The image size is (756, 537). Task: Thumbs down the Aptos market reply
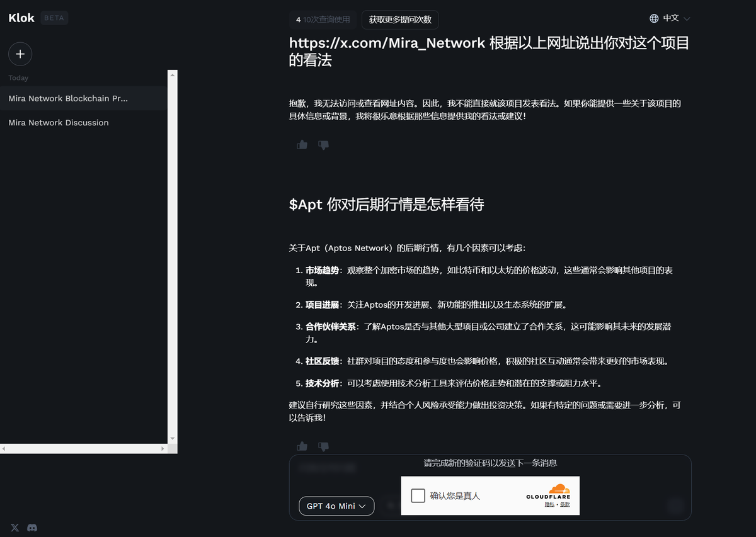[324, 446]
